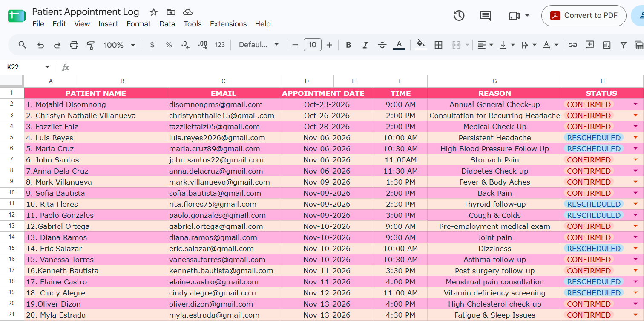Toggle strikethrough formatting
Image resolution: width=644 pixels, height=321 pixels.
tap(382, 45)
